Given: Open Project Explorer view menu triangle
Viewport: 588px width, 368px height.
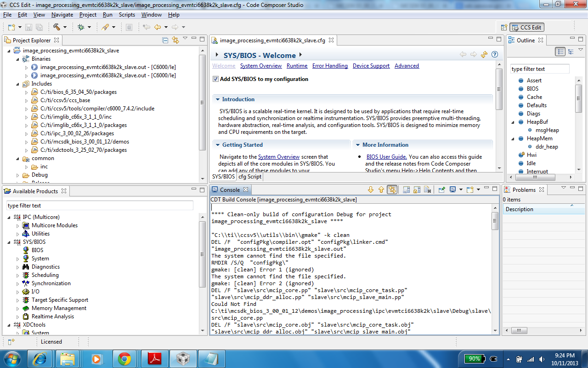Looking at the screenshot, I should (x=185, y=39).
